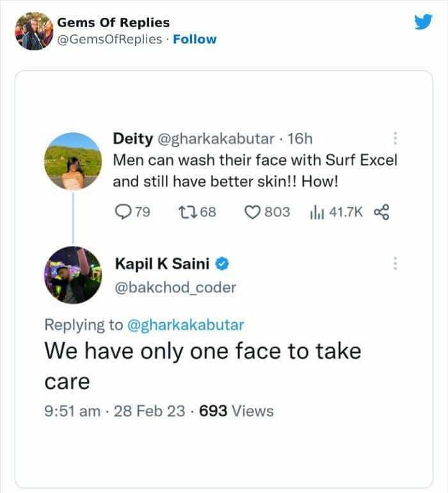Click the @gharkakabutar mention in Replying to
Image resolution: width=448 pixels, height=493 pixels.
click(186, 324)
